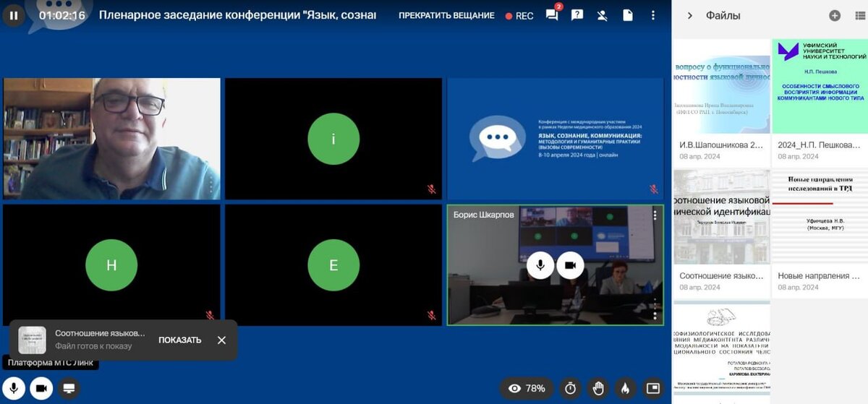
Task: Click the 78% engagement eye indicator
Action: click(x=527, y=388)
